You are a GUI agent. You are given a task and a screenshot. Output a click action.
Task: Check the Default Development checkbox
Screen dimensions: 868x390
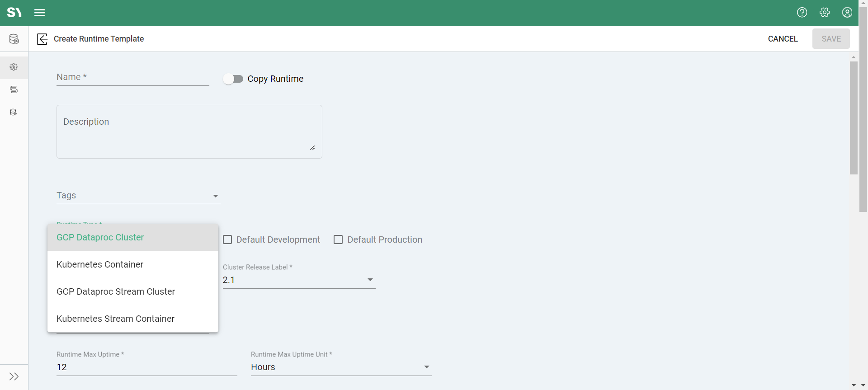point(228,240)
